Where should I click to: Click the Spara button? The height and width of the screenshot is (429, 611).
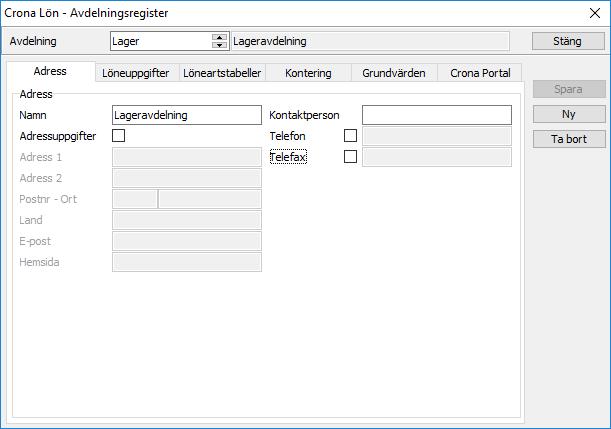(x=569, y=89)
